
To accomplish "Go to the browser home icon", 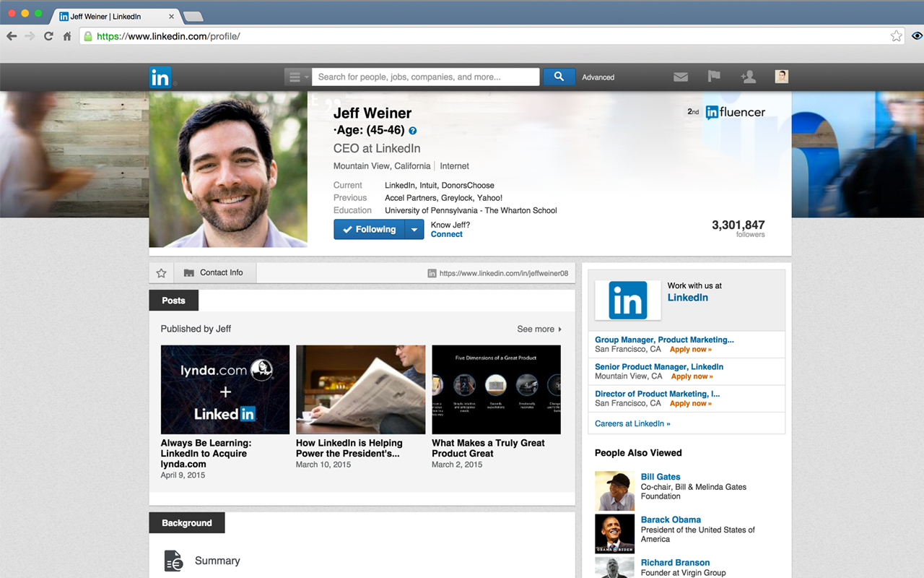I will click(67, 36).
